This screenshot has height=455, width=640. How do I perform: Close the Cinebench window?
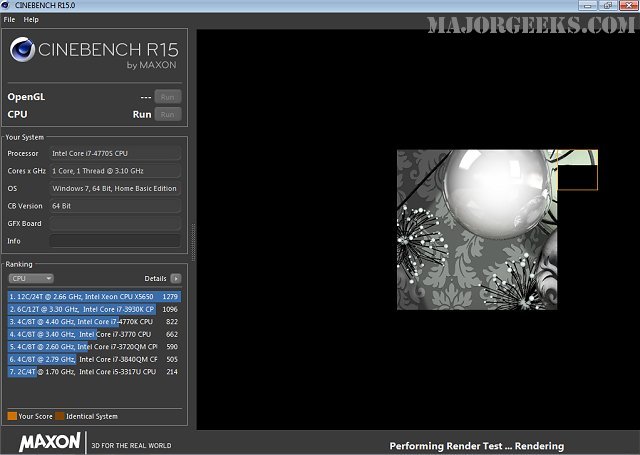point(629,6)
